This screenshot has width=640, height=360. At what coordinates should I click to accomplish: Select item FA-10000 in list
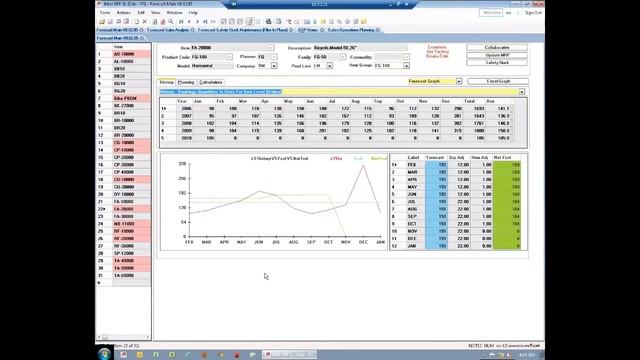click(x=131, y=202)
